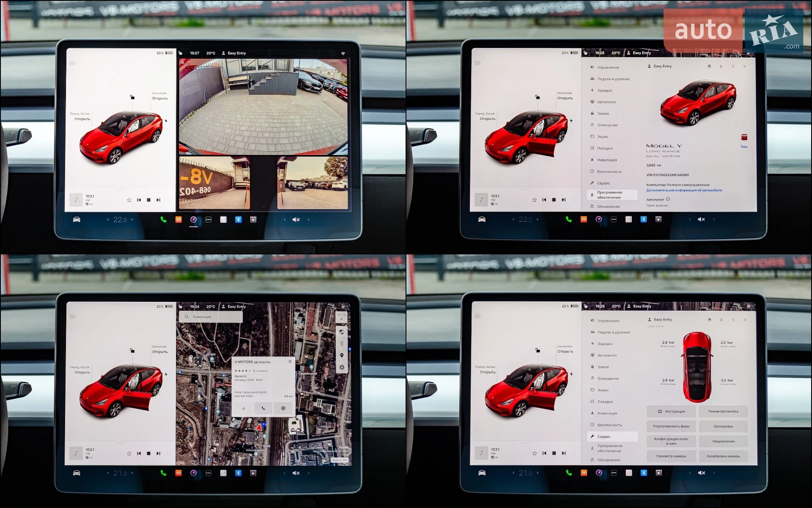812x508 pixels.
Task: Tap volume mute icon on software info screen
Action: tap(701, 219)
